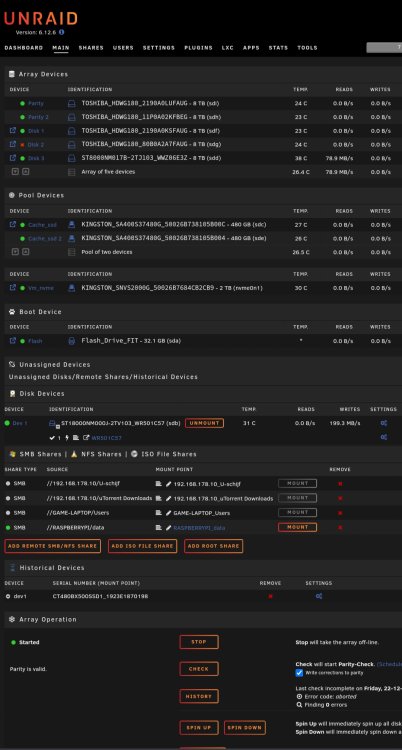
Task: Edit mount point 192.168.178.10_U-schijf pencil
Action: (168, 484)
